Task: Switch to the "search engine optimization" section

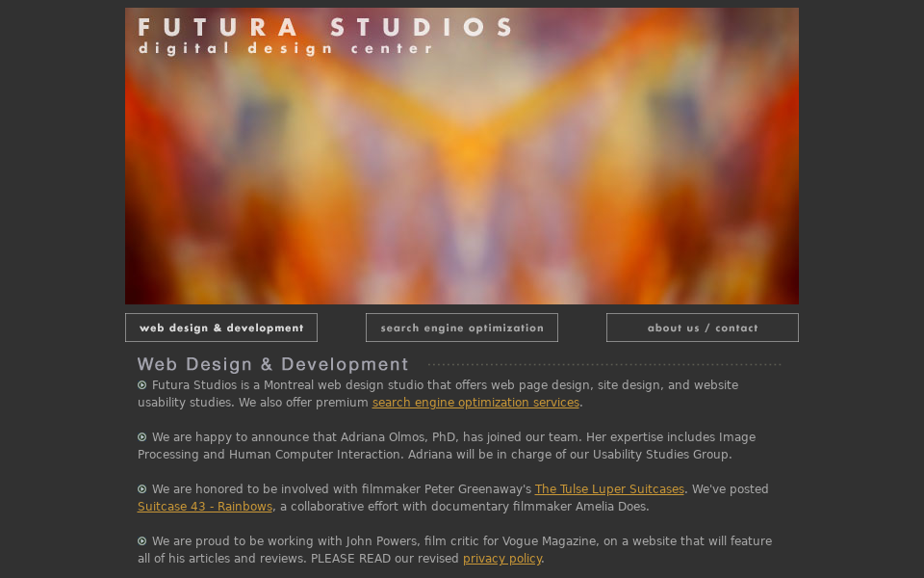Action: point(462,328)
